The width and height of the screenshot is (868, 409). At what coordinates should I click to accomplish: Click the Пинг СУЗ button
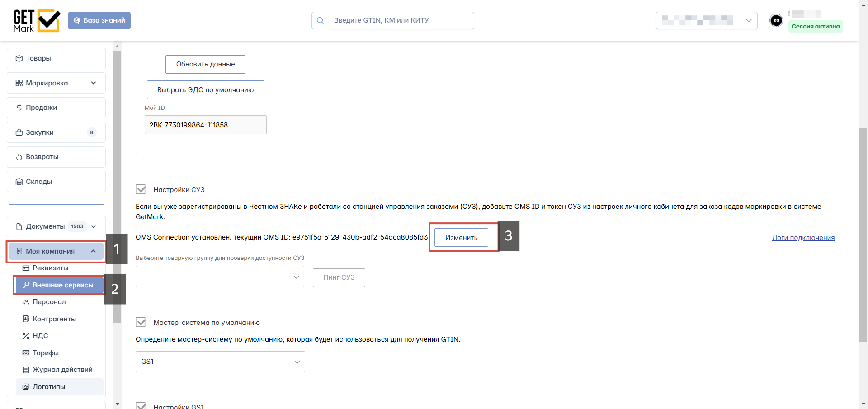point(339,277)
